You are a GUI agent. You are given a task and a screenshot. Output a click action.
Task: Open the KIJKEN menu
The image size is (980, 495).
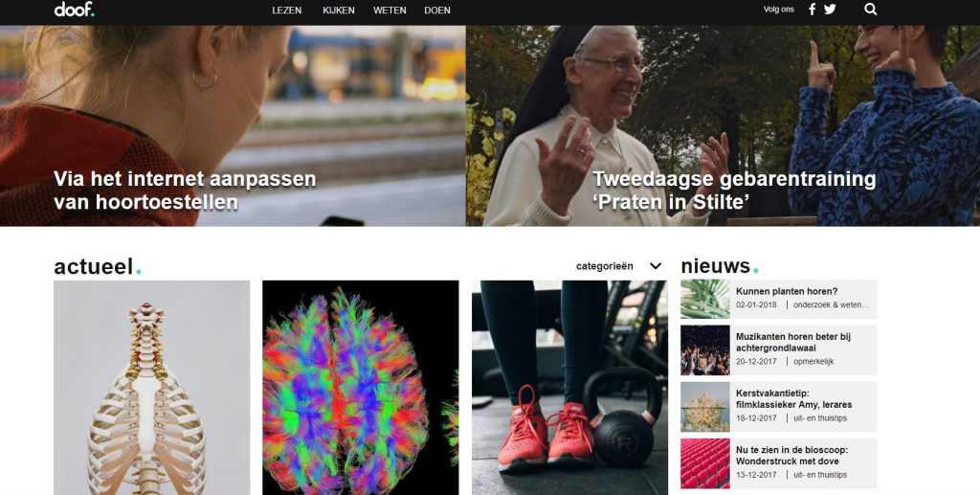coord(339,10)
